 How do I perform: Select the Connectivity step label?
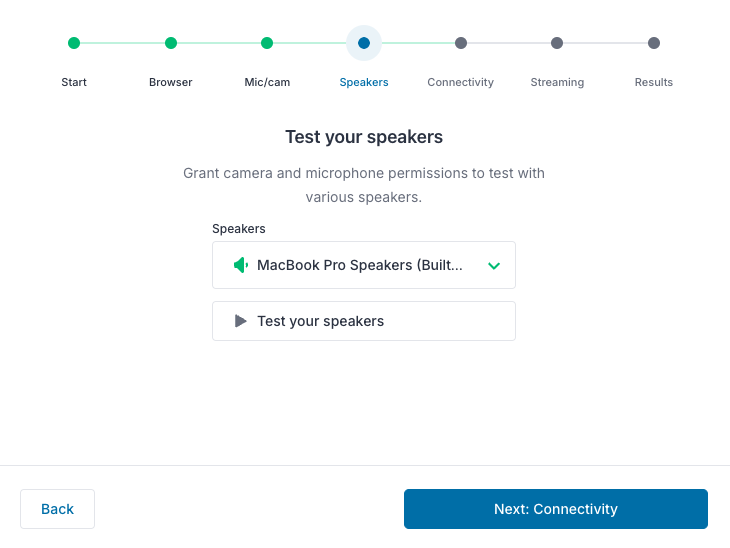(x=460, y=82)
